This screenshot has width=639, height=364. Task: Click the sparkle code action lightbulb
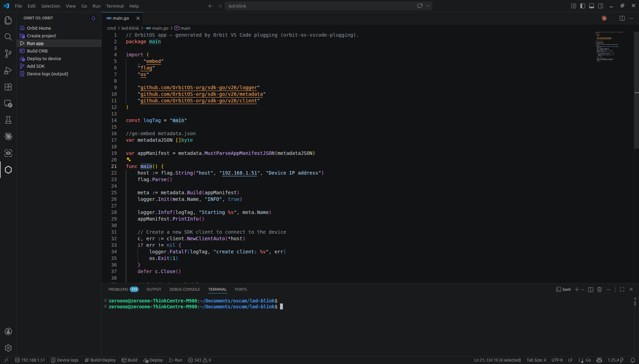click(129, 160)
